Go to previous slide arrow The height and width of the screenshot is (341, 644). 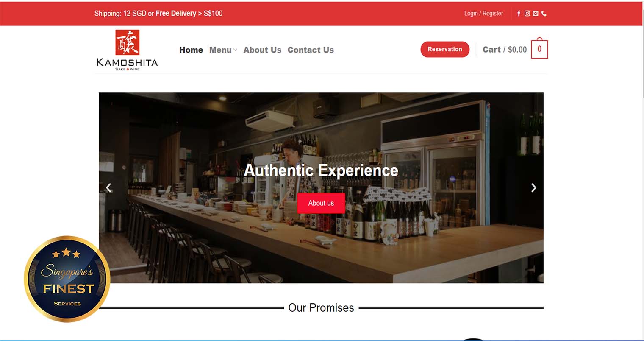[x=109, y=187]
